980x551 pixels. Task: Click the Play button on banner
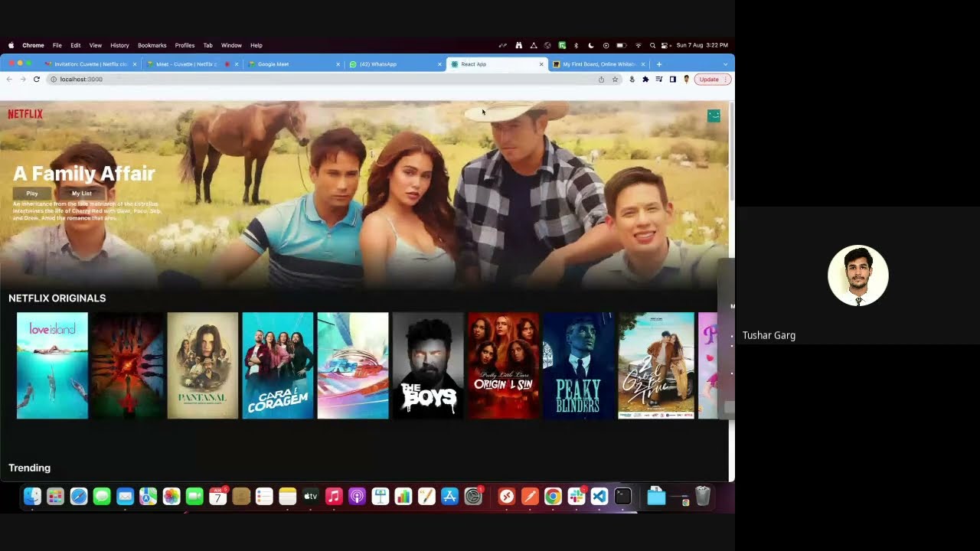(32, 194)
